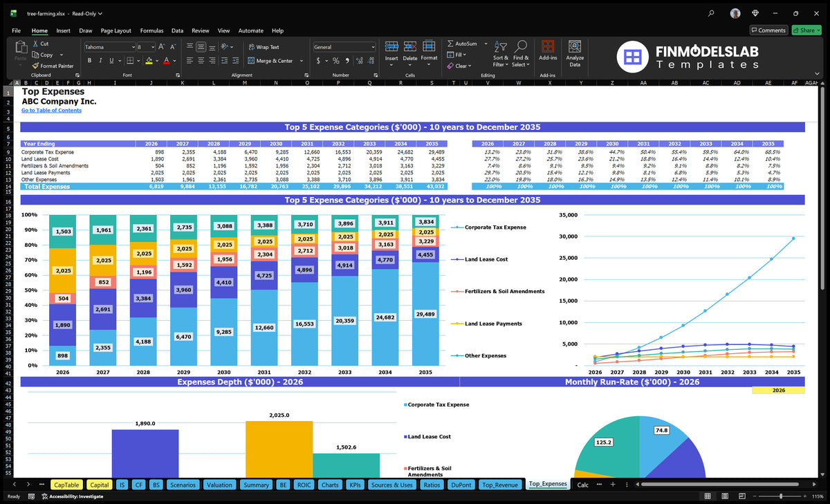Screen dimensions: 830x504
Task: Open the Add-ins icon
Action: click(548, 46)
